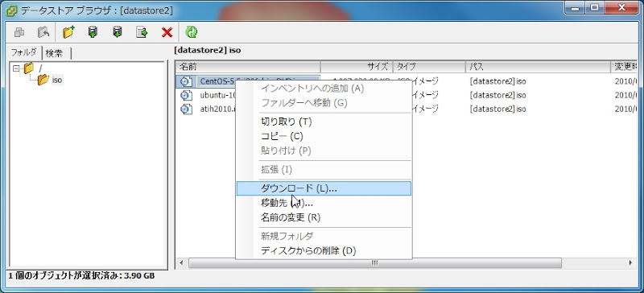Choose 名前の変更 (R) from context menu
Viewport: 644px width, 293px height.
324,217
